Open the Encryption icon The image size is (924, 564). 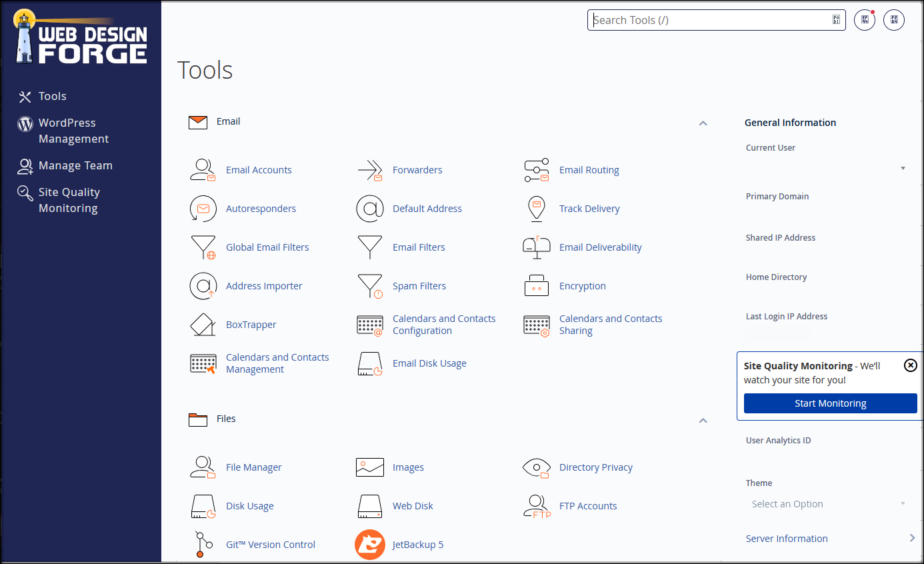pos(536,286)
